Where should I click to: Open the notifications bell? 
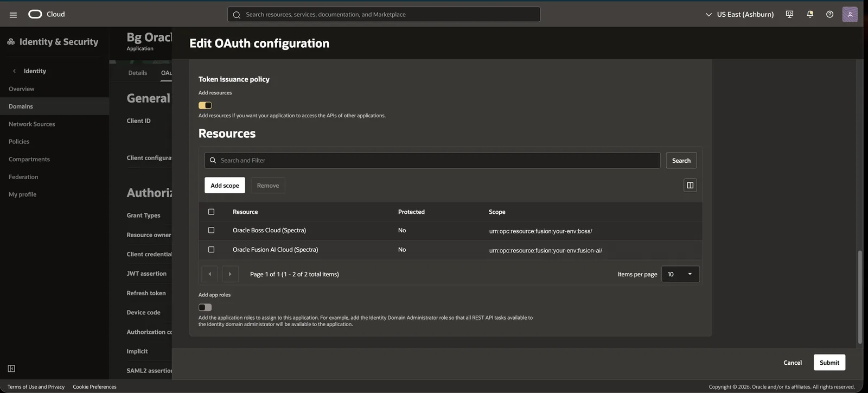(x=810, y=14)
